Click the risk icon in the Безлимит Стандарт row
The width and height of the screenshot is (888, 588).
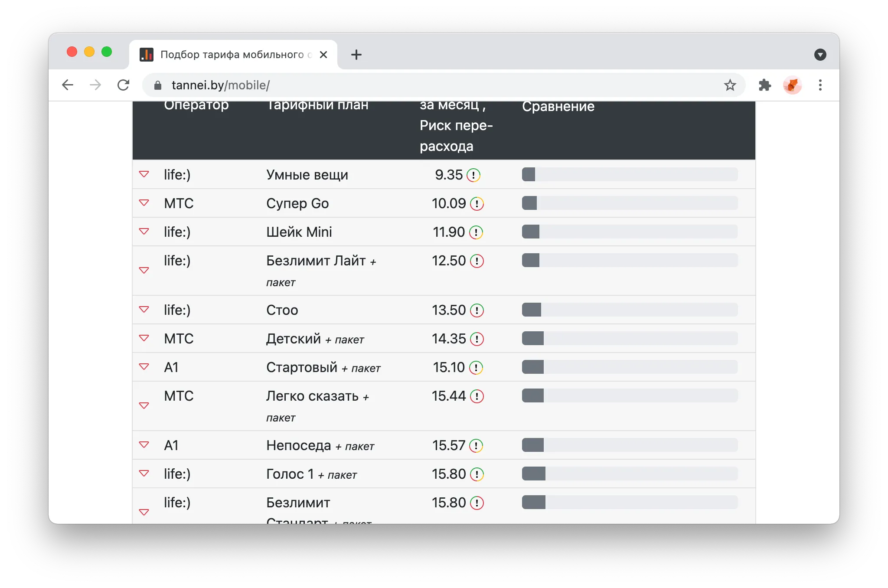(x=477, y=503)
